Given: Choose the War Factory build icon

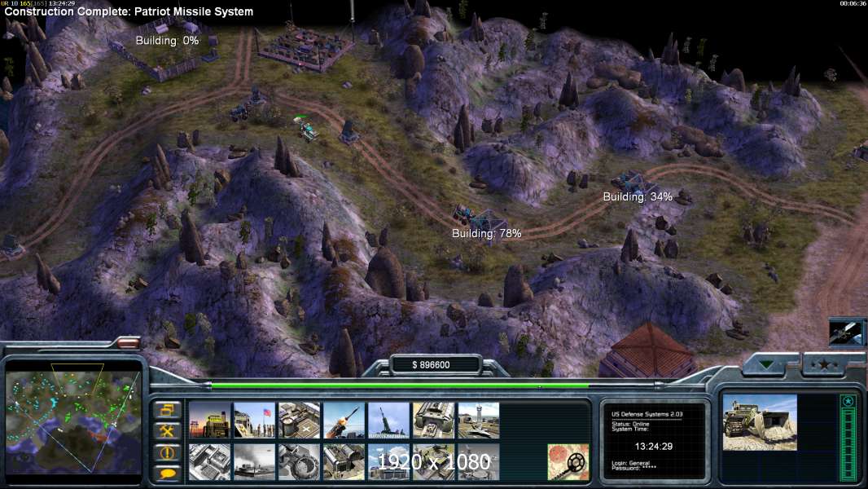Looking at the screenshot, I should coord(433,421).
